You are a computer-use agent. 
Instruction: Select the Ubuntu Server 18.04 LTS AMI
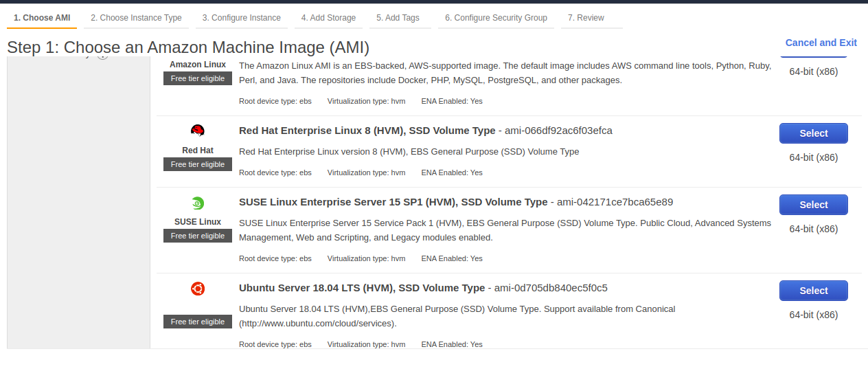click(x=813, y=291)
